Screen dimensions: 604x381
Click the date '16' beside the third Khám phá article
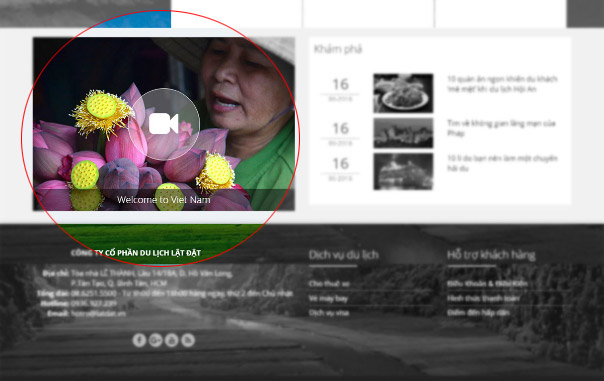click(x=341, y=164)
